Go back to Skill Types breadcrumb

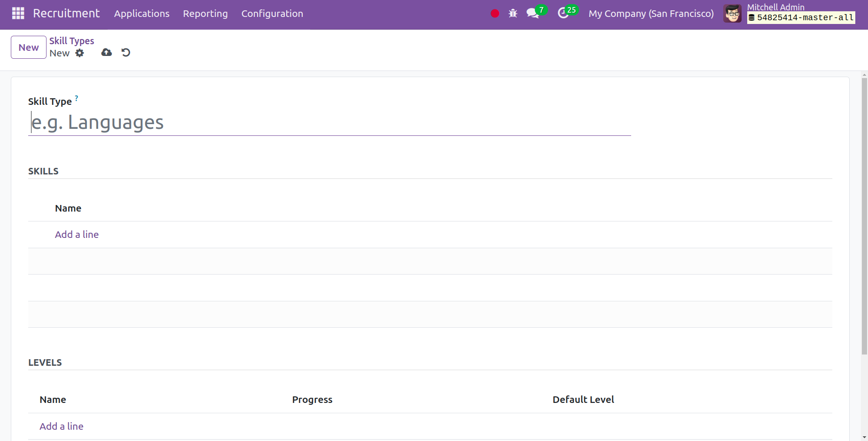point(72,41)
